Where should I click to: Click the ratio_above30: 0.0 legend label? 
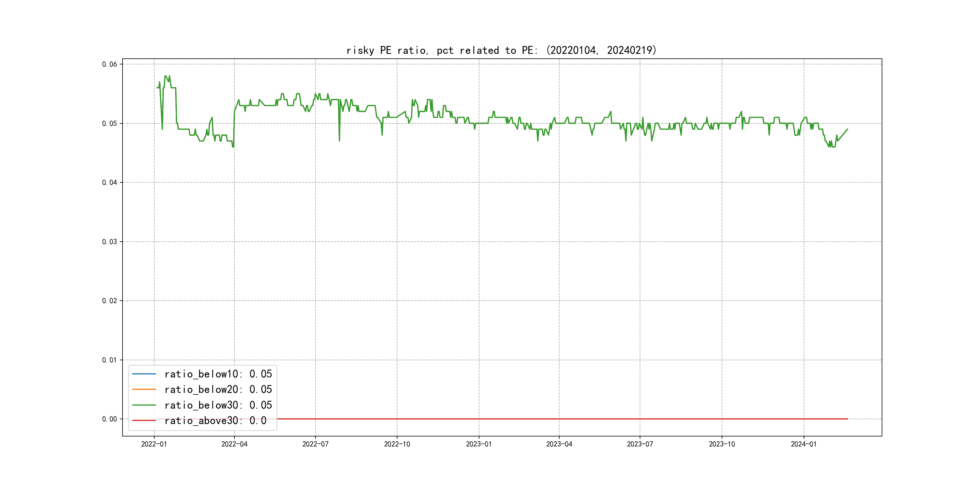(x=215, y=420)
